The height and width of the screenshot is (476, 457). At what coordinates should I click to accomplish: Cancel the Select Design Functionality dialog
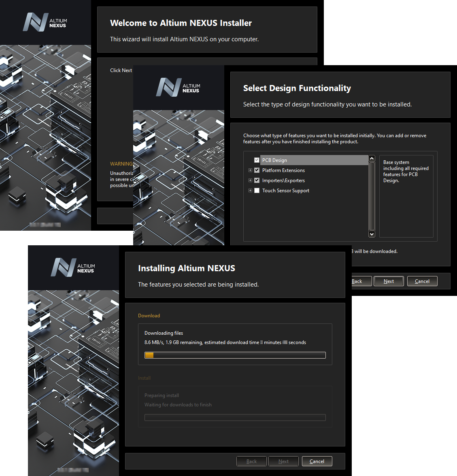(422, 281)
